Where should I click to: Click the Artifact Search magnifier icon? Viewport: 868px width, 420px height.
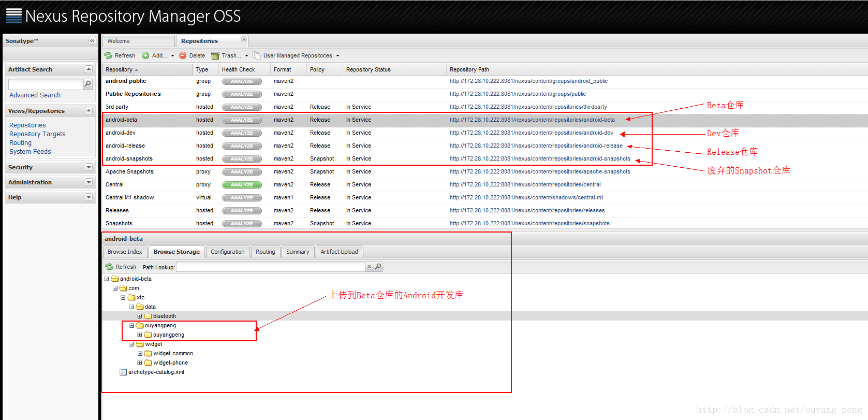pos(88,84)
